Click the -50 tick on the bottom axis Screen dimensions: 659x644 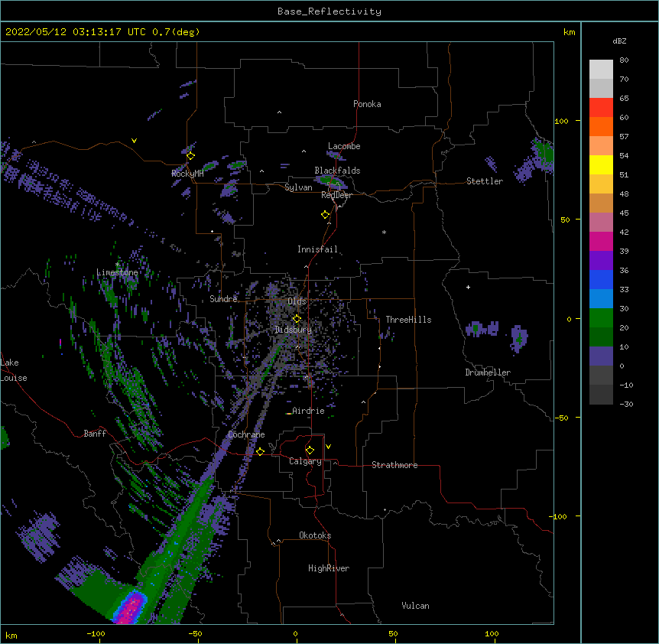pyautogui.click(x=195, y=633)
